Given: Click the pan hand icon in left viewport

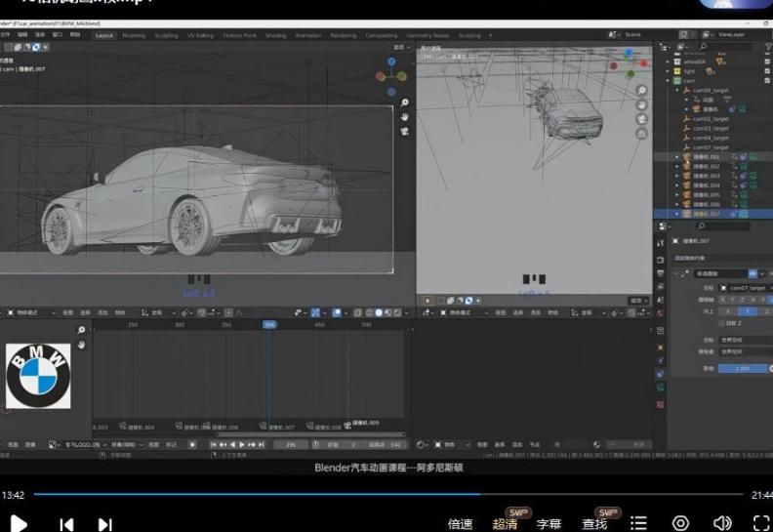Looking at the screenshot, I should pyautogui.click(x=405, y=117).
